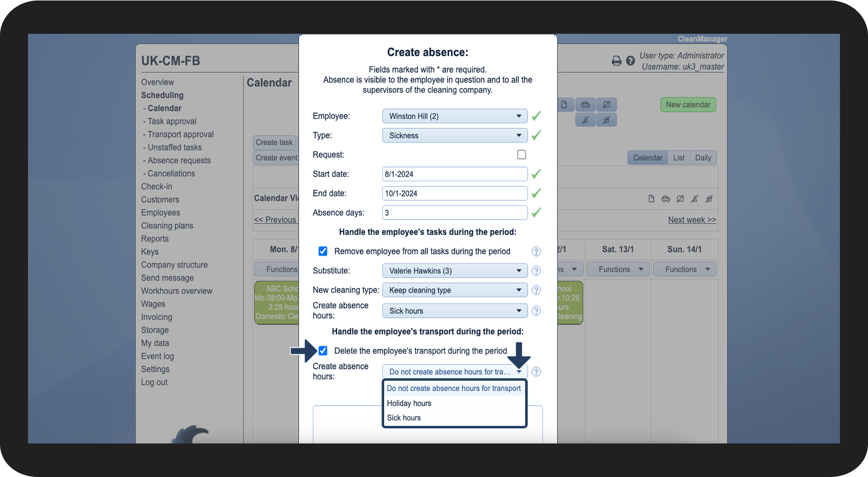Viewport: 868px width, 477px height.
Task: Click the green New calendar button
Action: coord(688,105)
